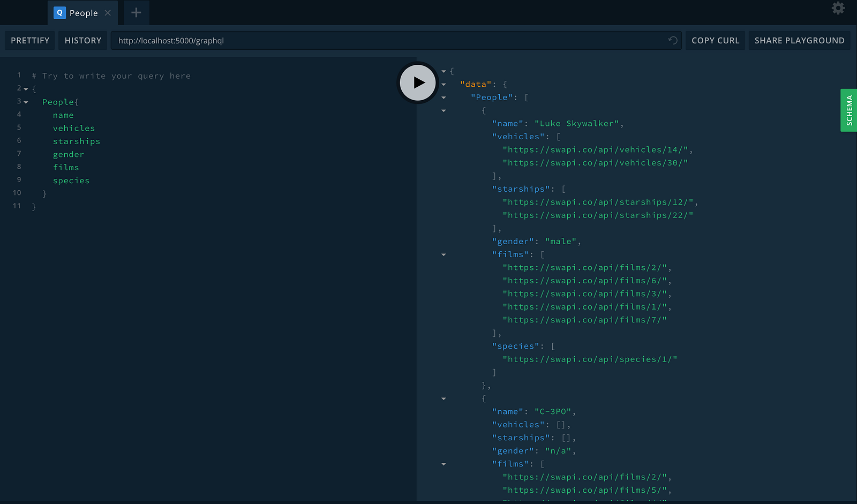Click the reload schema icon in the URL bar

coord(673,40)
